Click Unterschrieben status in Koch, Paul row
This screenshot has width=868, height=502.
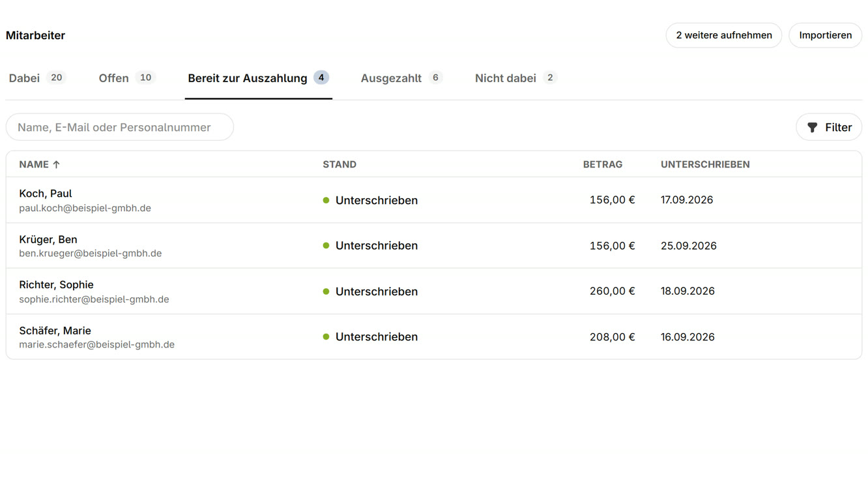click(x=370, y=200)
